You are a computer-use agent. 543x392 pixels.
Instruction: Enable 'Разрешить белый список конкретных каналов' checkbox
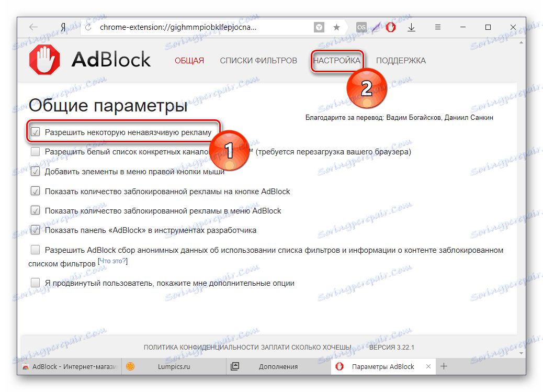point(36,151)
